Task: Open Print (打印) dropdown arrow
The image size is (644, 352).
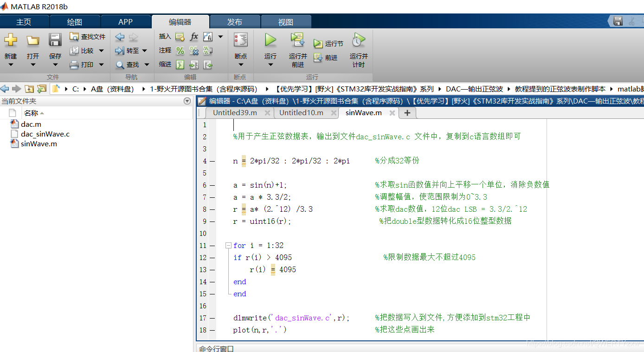Action: 101,65
